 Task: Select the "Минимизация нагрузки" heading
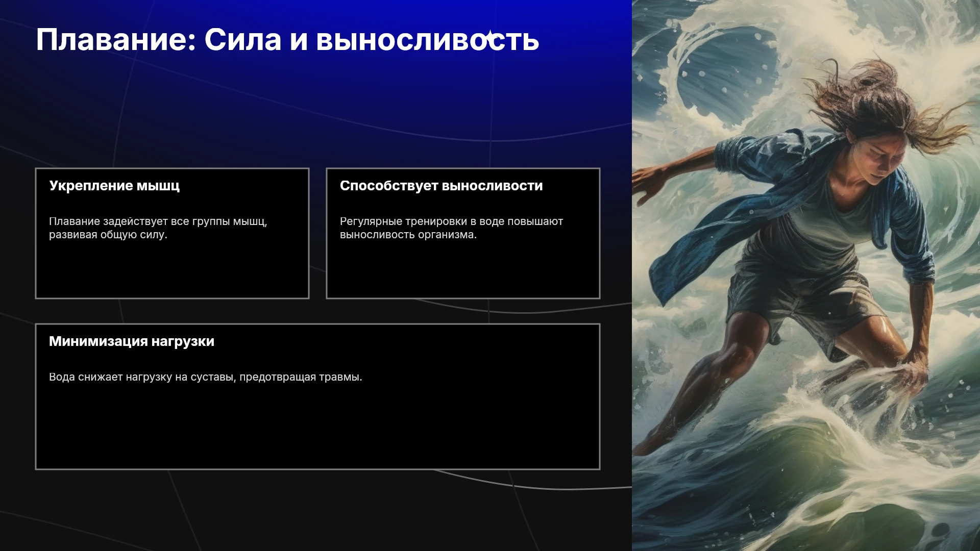(132, 341)
